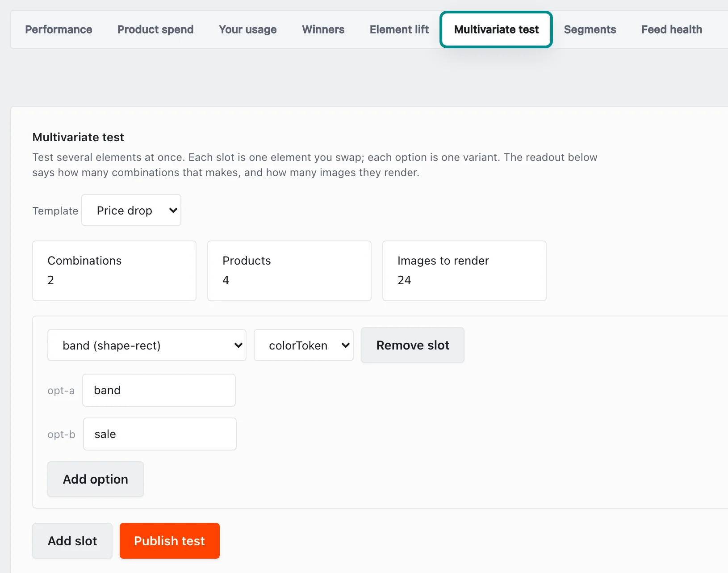This screenshot has width=728, height=573.
Task: Click the 'Test several elements at once' description text
Action: point(315,165)
